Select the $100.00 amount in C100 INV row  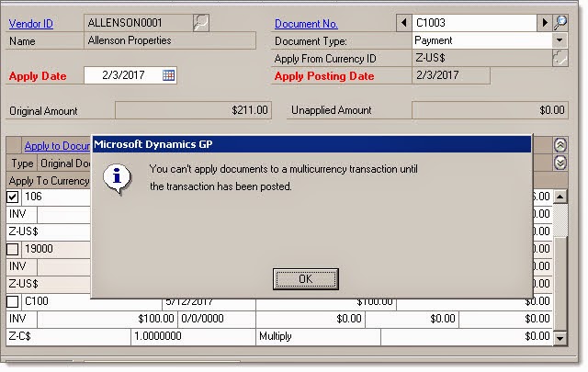coord(107,319)
